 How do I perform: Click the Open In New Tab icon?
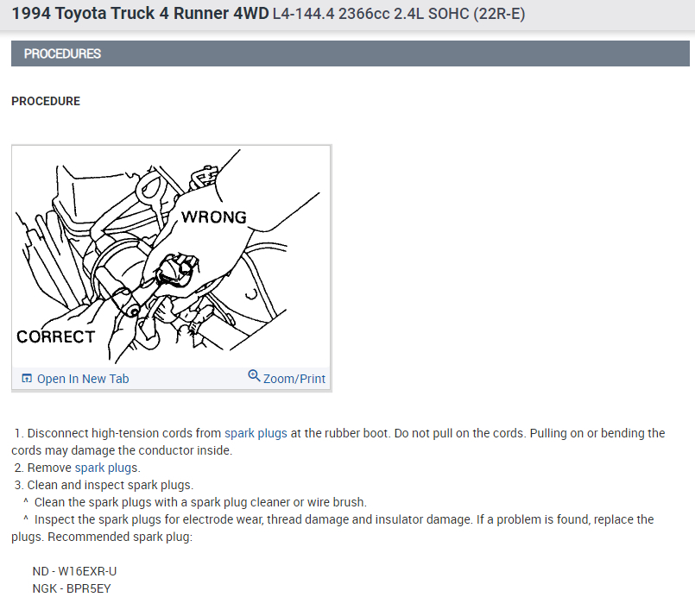tap(26, 379)
